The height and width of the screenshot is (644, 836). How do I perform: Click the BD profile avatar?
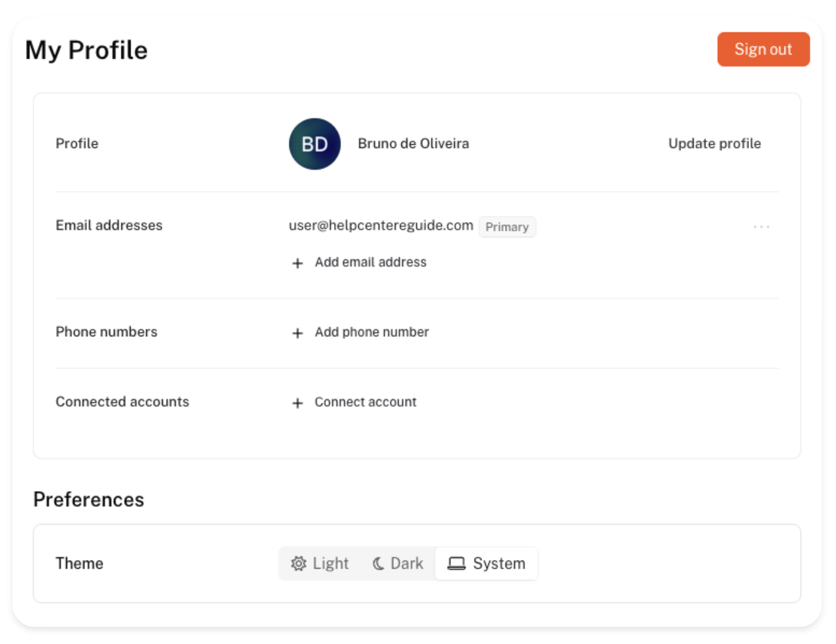pyautogui.click(x=315, y=144)
